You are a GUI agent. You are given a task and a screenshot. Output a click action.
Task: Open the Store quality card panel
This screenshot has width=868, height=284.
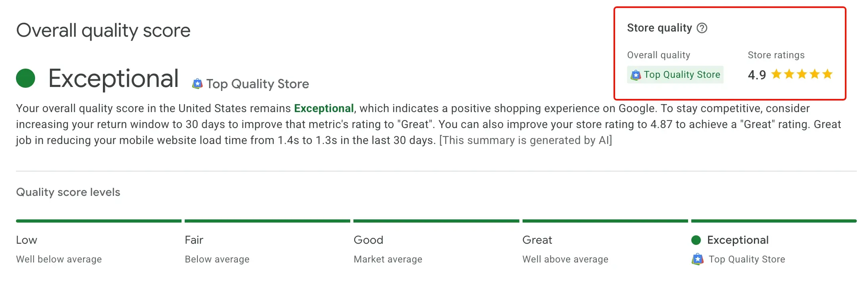tap(730, 52)
